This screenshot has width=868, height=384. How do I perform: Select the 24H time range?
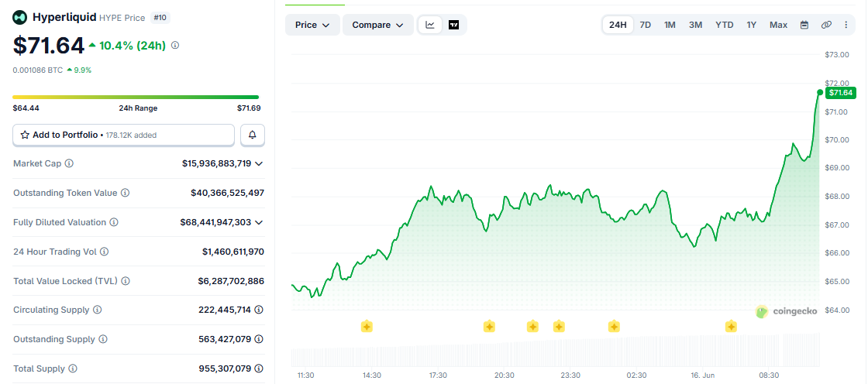(x=618, y=25)
